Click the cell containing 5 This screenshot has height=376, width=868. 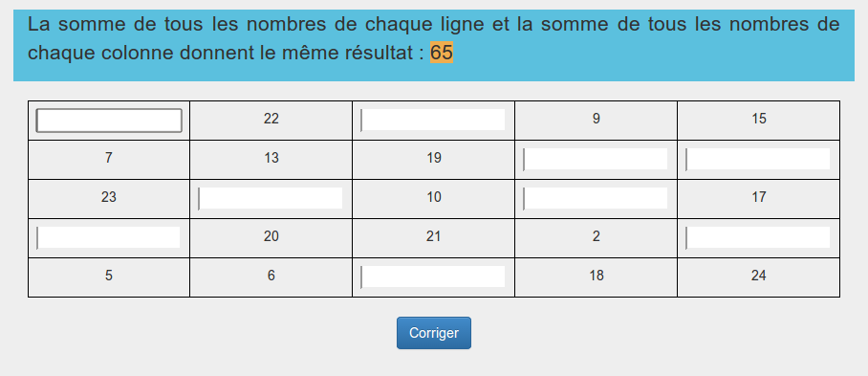[x=109, y=276]
